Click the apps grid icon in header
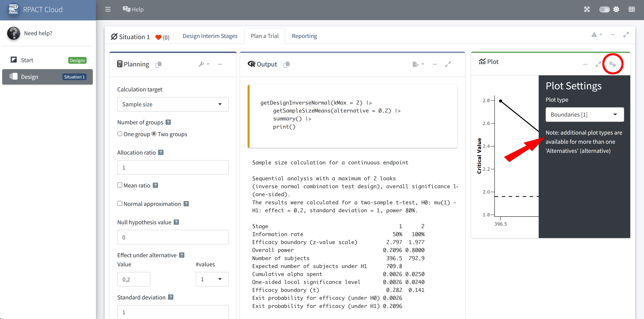 pyautogui.click(x=632, y=9)
